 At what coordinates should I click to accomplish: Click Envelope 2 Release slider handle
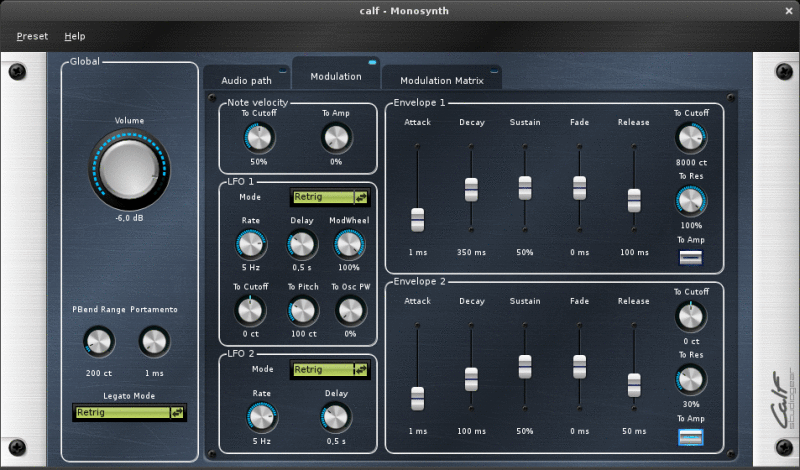633,384
